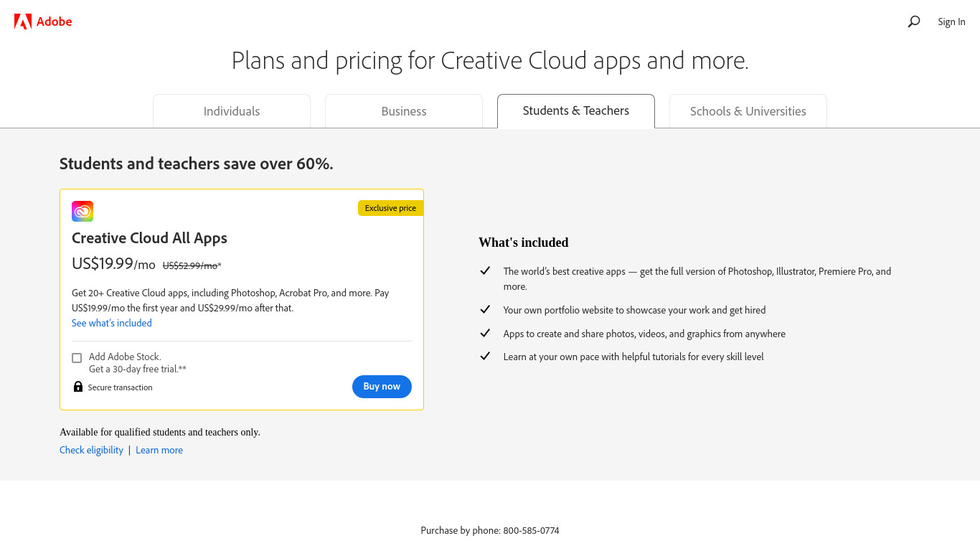Open the Business tab

click(x=404, y=111)
